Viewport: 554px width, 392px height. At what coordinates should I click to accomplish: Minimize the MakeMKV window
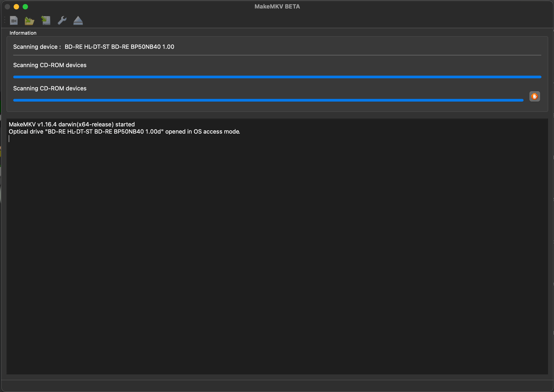[16, 7]
